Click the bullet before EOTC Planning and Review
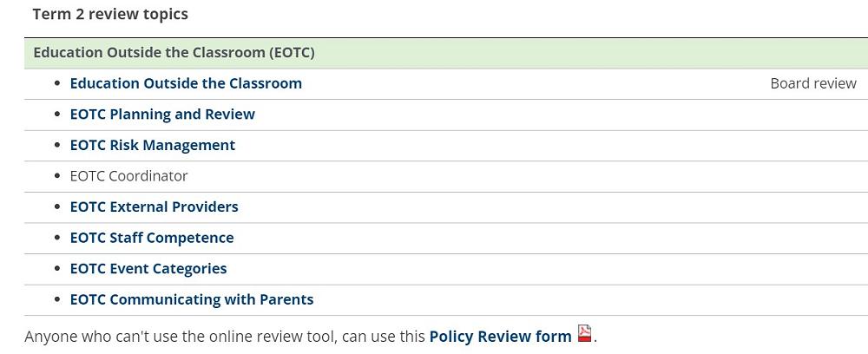 pos(57,115)
